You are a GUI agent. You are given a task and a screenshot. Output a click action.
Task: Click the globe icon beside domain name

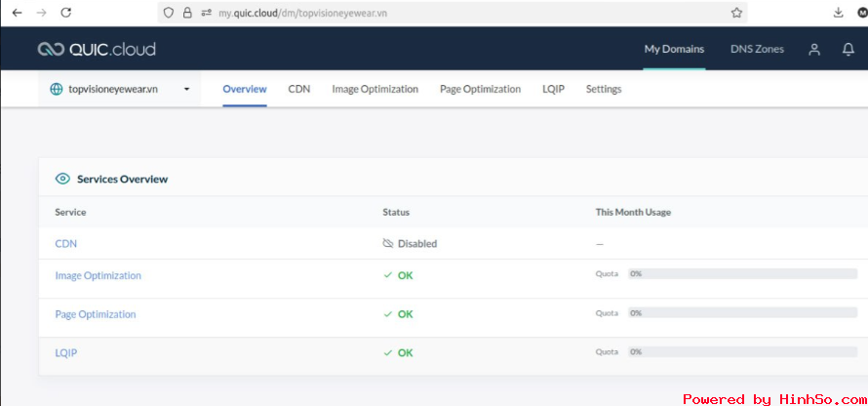click(x=57, y=89)
